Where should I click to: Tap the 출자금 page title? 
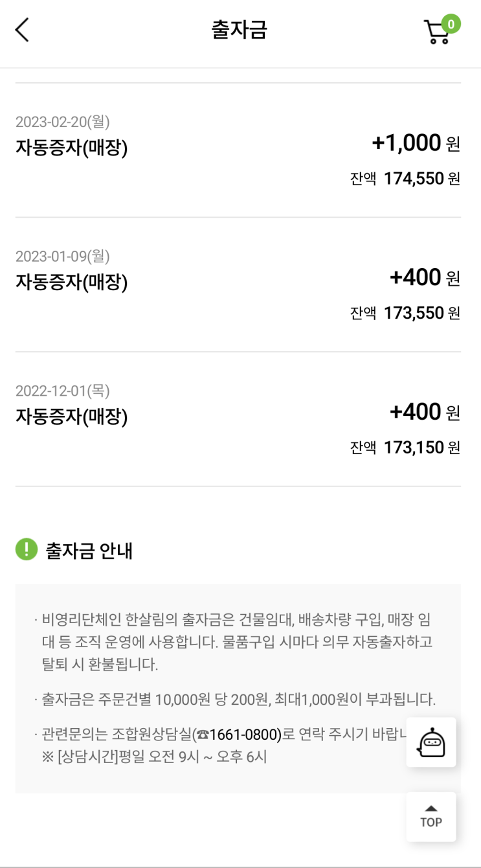pyautogui.click(x=240, y=30)
